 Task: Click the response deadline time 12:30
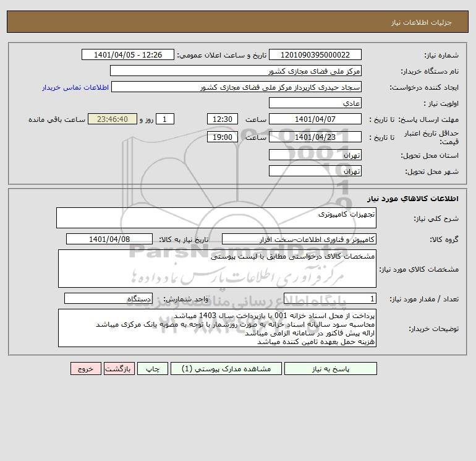coord(222,119)
